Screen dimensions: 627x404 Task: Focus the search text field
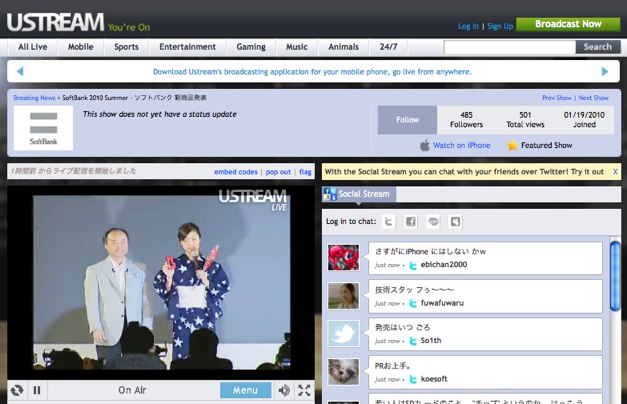(x=510, y=47)
